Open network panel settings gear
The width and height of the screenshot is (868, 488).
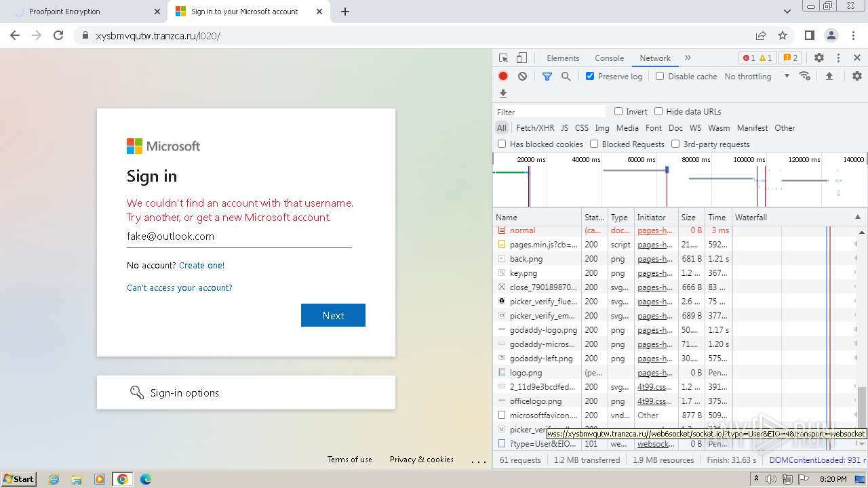click(857, 77)
